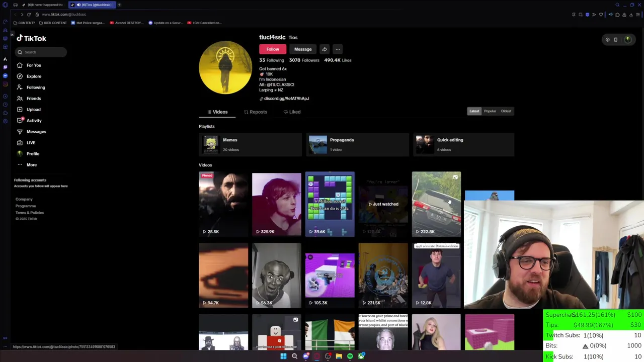Click the TikTok logo in the sidebar
This screenshot has width=644, height=362.
pos(31,38)
